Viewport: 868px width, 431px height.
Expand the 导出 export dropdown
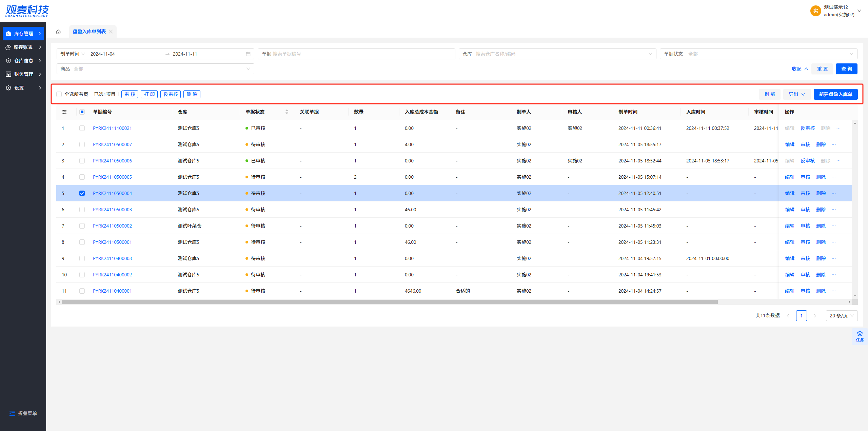(x=796, y=94)
